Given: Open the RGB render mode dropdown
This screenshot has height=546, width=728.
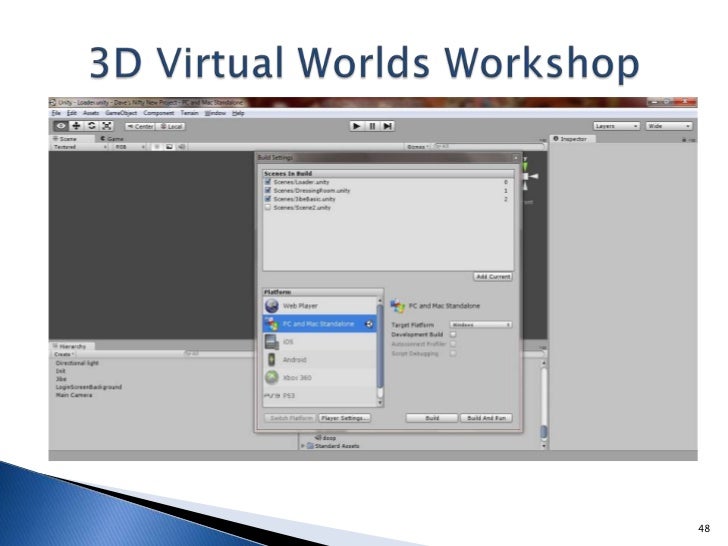Looking at the screenshot, I should coord(130,147).
